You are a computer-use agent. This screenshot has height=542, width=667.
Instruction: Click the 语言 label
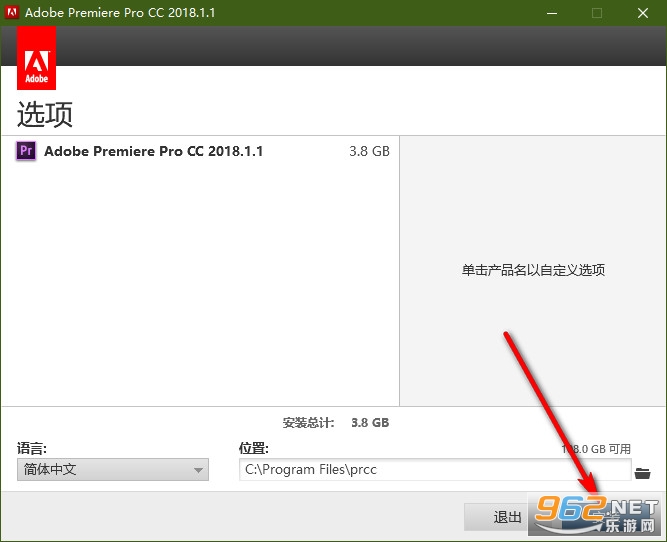[x=31, y=448]
